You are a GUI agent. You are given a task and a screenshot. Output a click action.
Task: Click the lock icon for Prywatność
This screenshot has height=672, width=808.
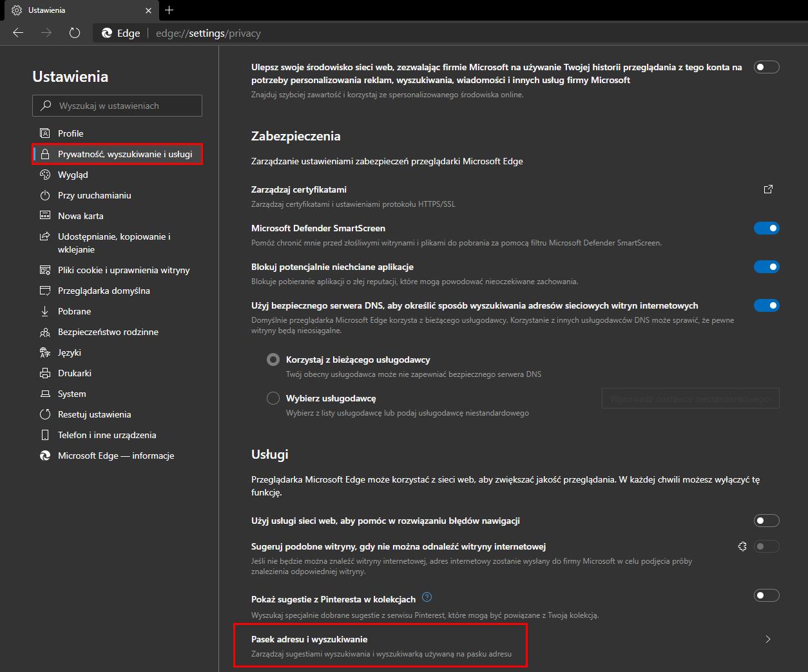pos(45,154)
